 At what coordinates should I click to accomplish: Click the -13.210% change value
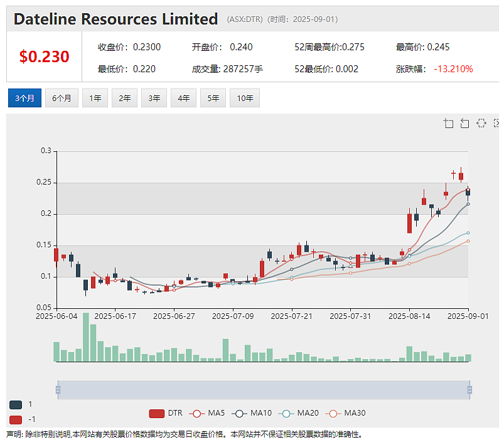click(x=453, y=69)
